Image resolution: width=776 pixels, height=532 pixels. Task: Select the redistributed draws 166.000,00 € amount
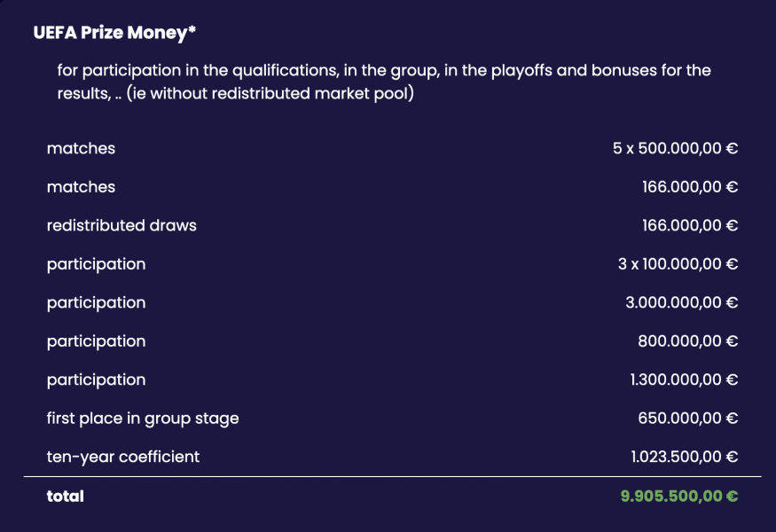(690, 225)
